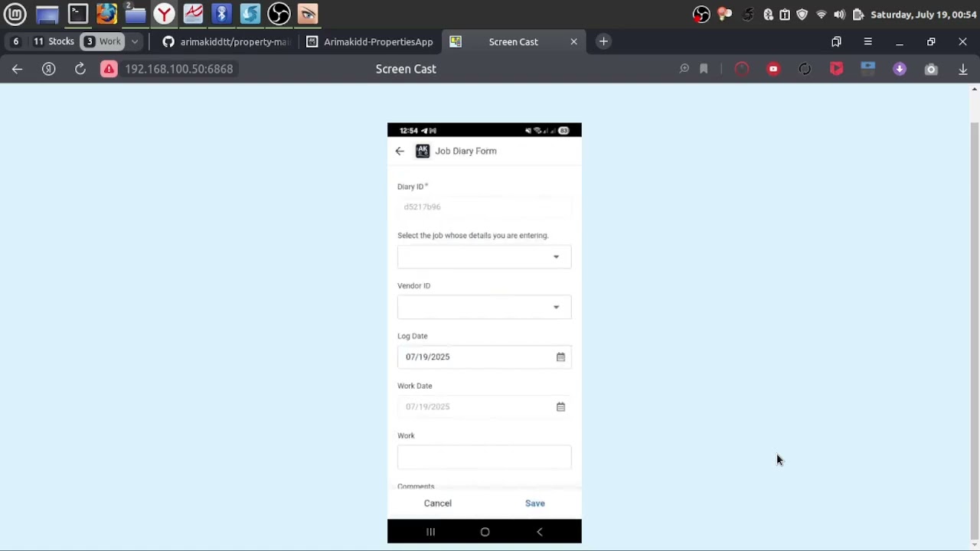The image size is (980, 551).
Task: Go back in the browser
Action: [17, 69]
